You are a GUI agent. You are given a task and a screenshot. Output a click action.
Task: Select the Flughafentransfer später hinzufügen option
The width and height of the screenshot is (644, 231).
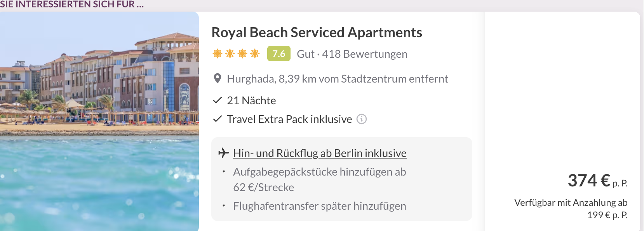click(x=319, y=206)
